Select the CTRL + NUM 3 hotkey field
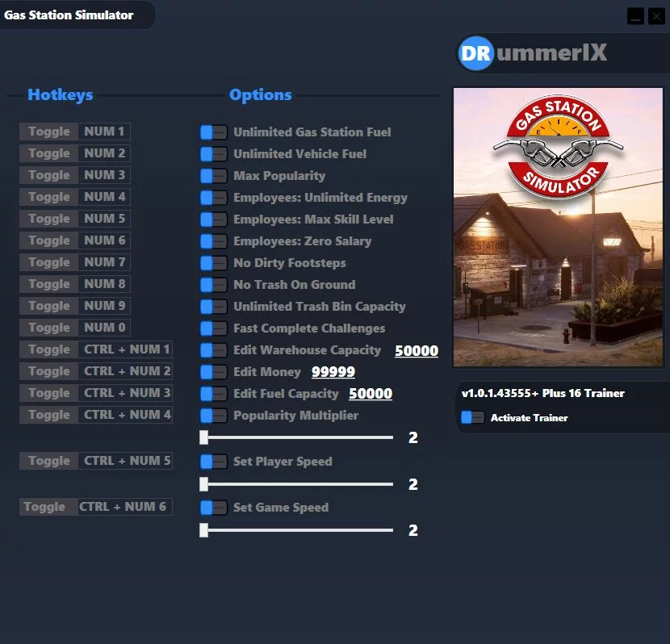Image resolution: width=670 pixels, height=644 pixels. pos(126,393)
